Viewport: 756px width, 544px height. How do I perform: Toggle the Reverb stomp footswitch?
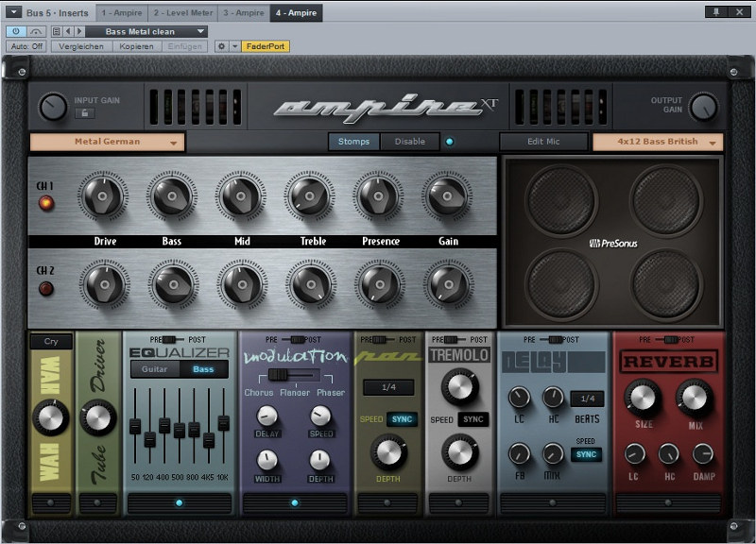tap(668, 503)
